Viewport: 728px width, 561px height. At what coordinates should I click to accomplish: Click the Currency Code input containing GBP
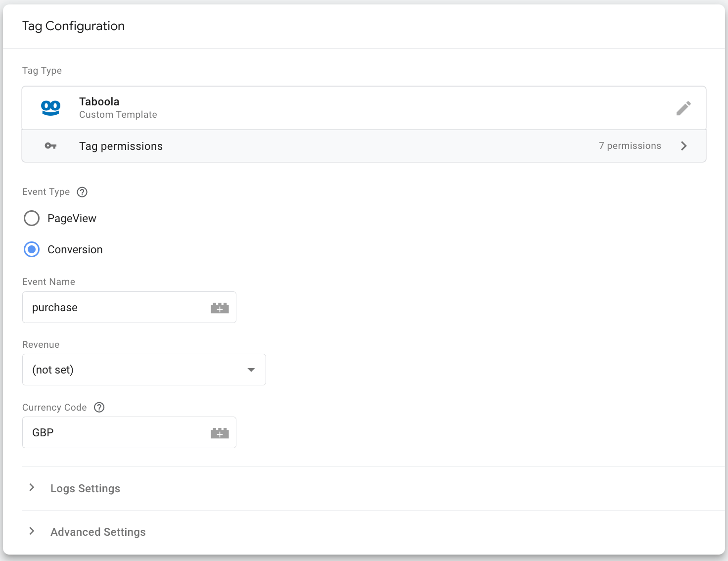click(x=113, y=433)
